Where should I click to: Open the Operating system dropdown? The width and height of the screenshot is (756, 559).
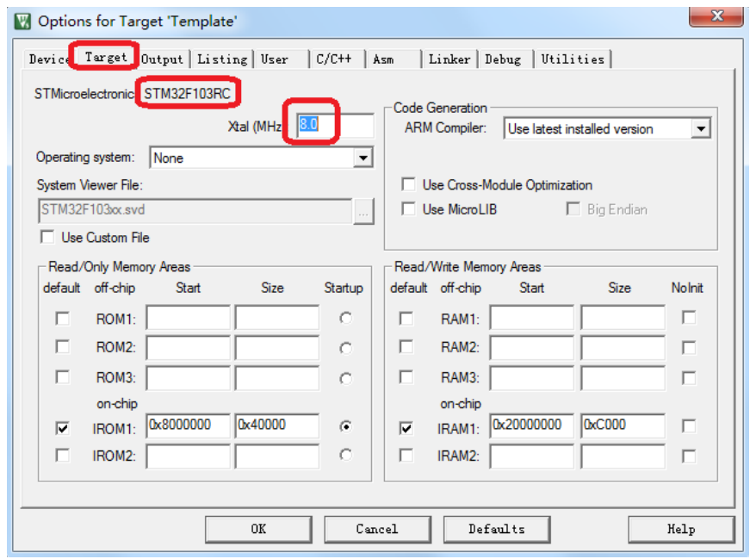pos(363,158)
